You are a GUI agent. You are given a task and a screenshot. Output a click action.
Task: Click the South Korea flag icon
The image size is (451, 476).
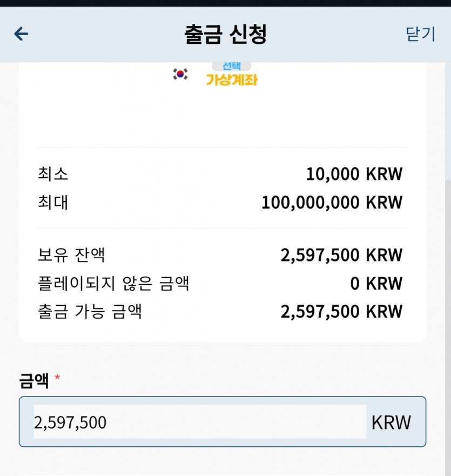pyautogui.click(x=180, y=74)
